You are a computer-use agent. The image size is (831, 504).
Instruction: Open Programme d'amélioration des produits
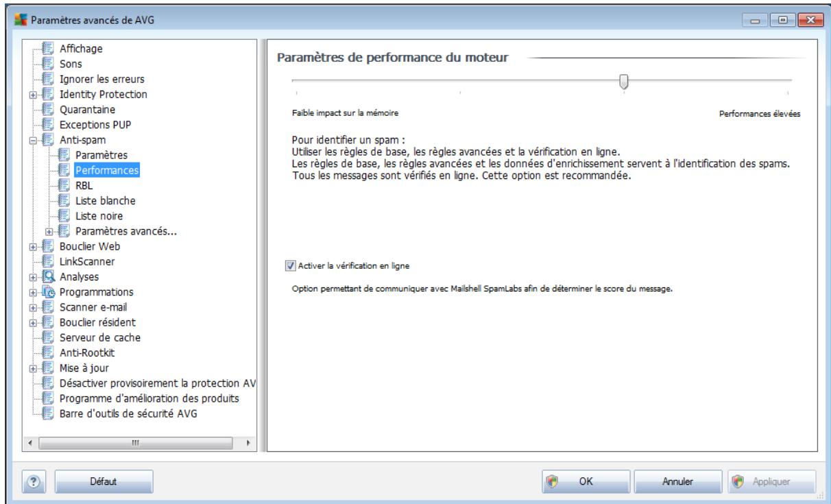pos(149,398)
